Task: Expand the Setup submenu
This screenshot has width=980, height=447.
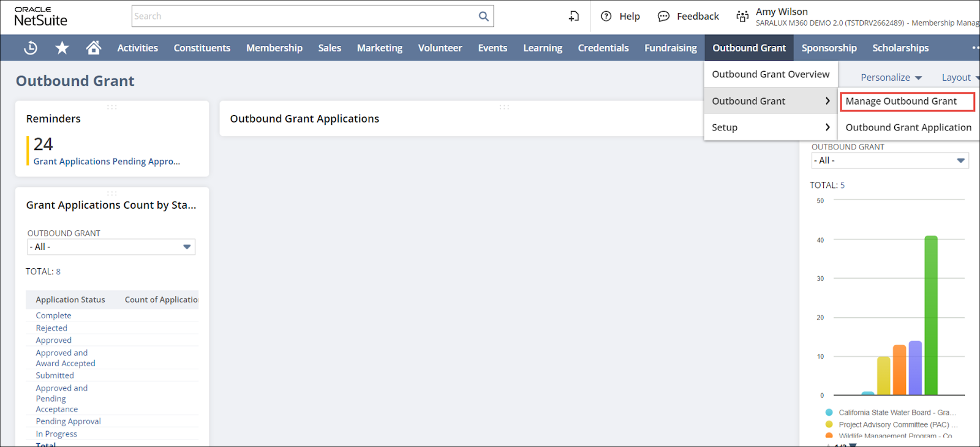Action: (770, 127)
